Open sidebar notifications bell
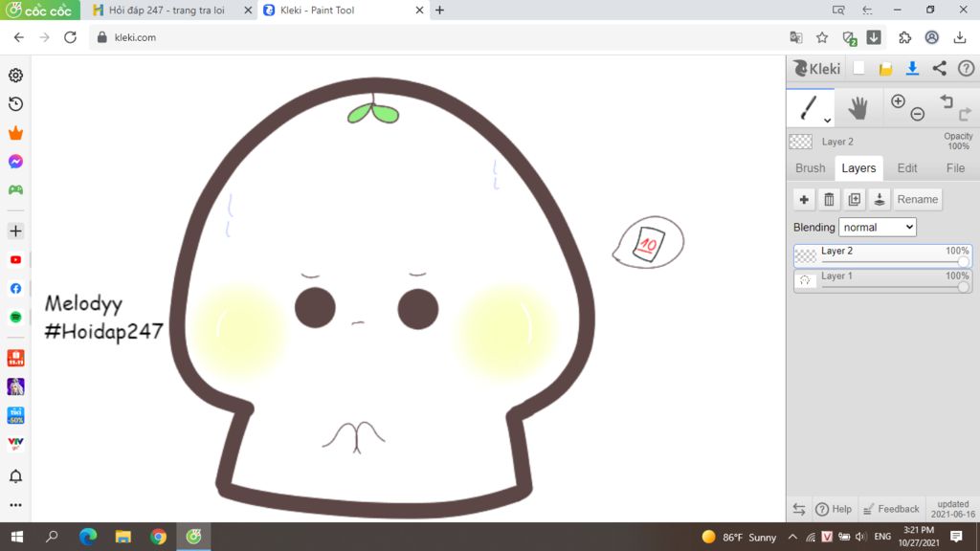The height and width of the screenshot is (551, 980). click(x=15, y=476)
